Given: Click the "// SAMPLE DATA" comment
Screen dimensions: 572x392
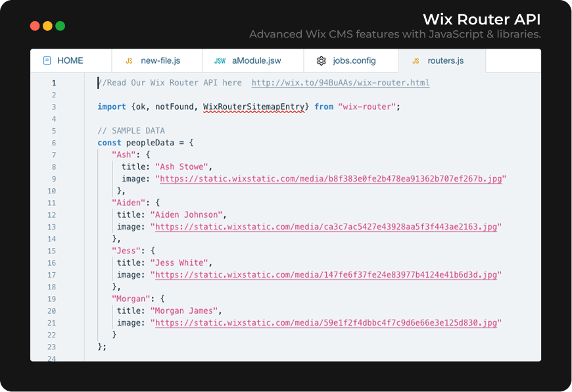Looking at the screenshot, I should click(x=131, y=131).
